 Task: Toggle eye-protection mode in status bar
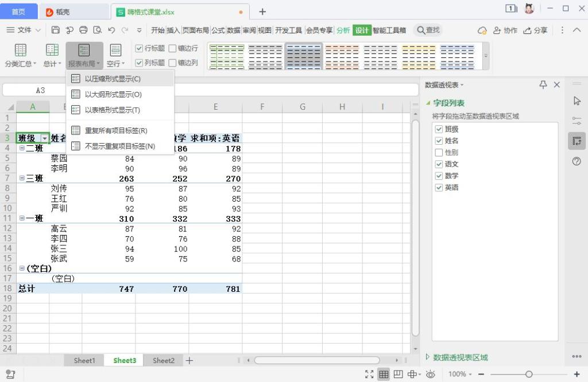tap(431, 373)
